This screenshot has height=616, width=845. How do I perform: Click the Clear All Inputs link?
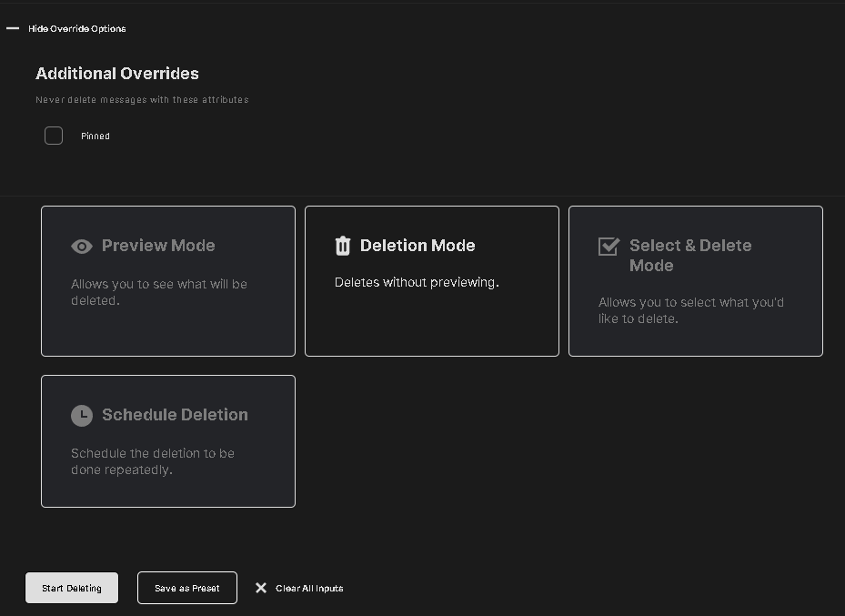[309, 588]
